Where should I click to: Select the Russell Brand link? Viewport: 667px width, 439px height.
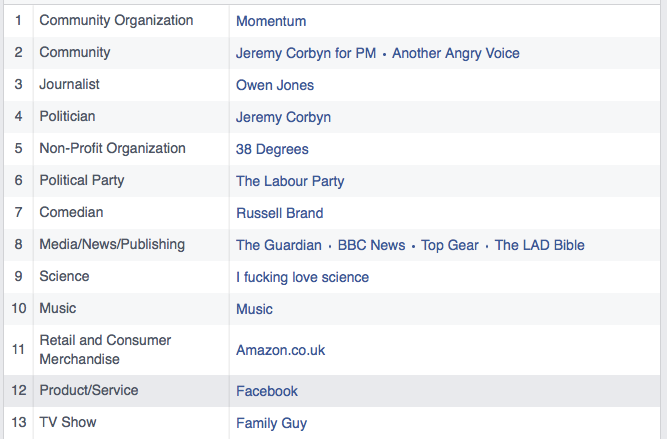pos(279,213)
